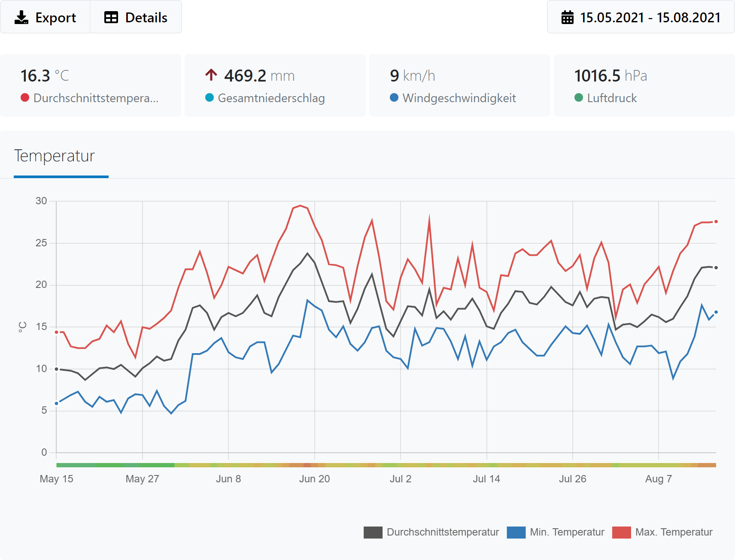Click the blue dot beside Windgeschwindigkeit
735x560 pixels.
[x=394, y=98]
